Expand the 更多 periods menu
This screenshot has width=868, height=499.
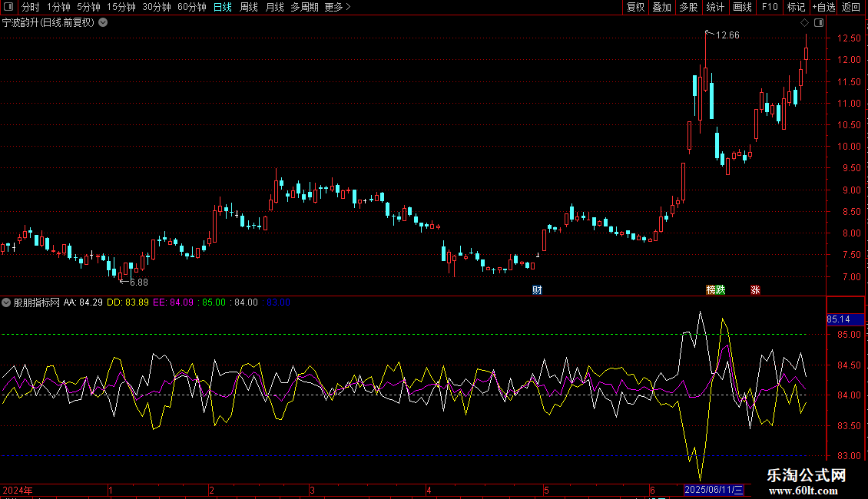[337, 7]
